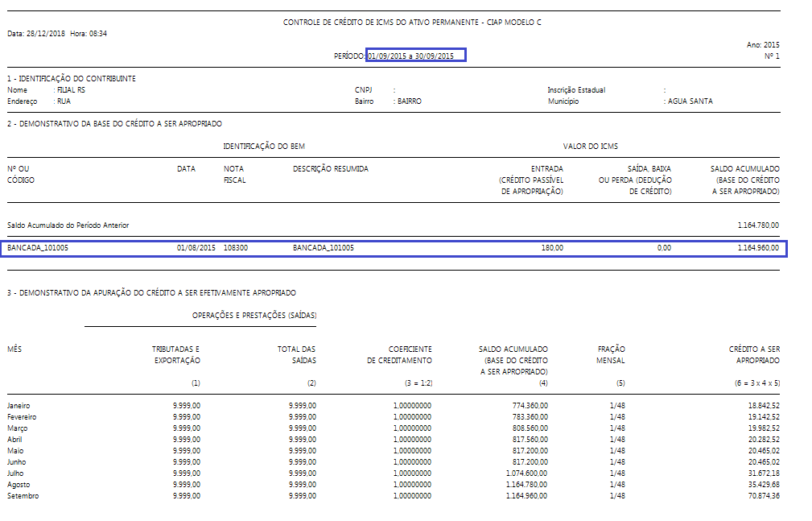Image resolution: width=812 pixels, height=521 pixels.
Task: Click the município value AGUA SANTA
Action: click(x=690, y=101)
